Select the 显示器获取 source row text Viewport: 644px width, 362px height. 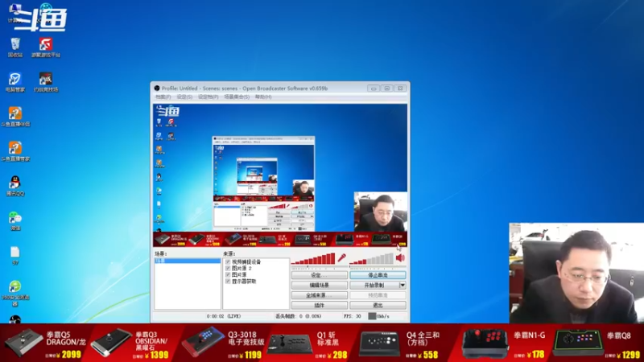point(244,281)
